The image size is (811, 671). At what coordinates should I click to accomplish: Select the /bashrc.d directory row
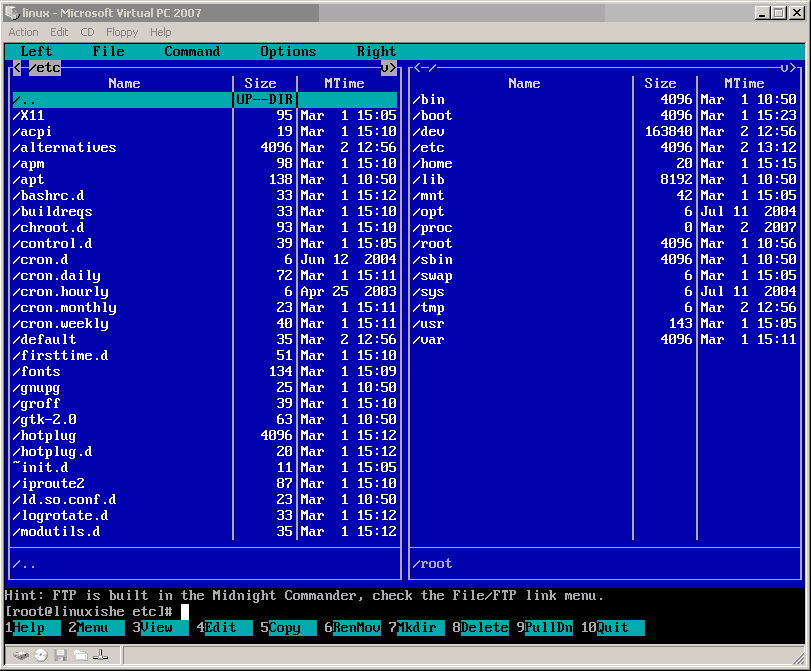[x=205, y=196]
